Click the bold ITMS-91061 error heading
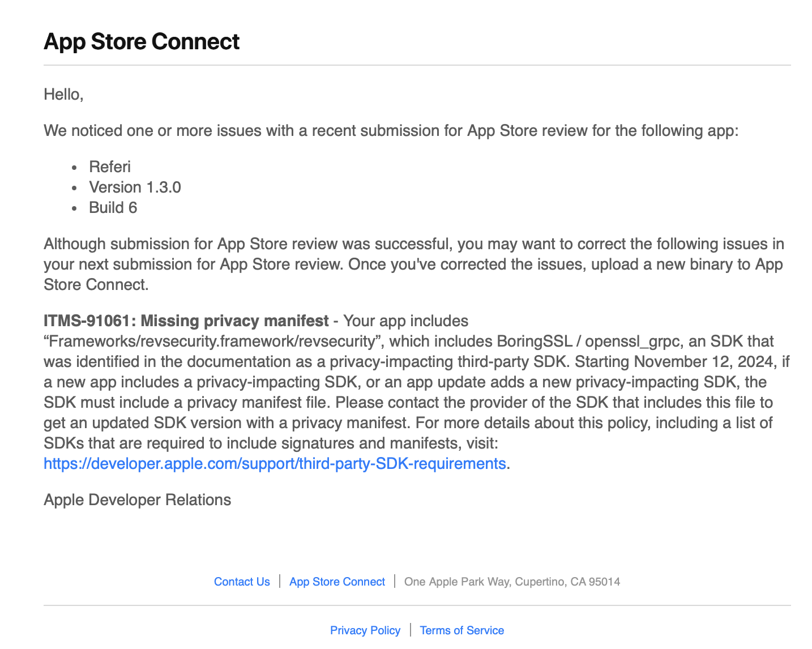812x649 pixels. click(186, 321)
